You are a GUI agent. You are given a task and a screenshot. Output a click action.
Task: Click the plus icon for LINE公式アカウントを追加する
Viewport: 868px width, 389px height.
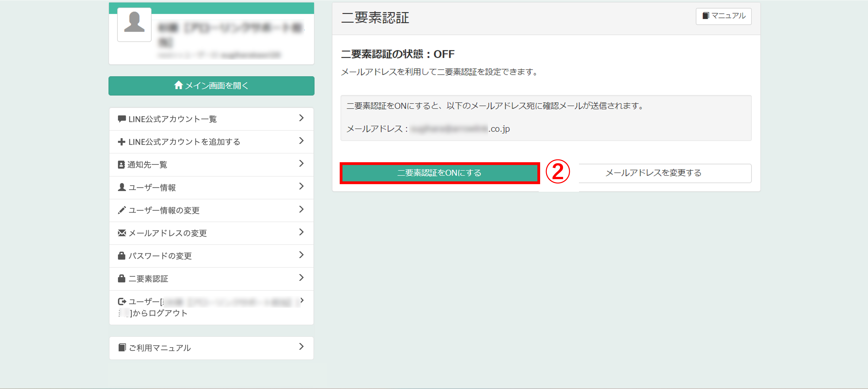(x=122, y=142)
